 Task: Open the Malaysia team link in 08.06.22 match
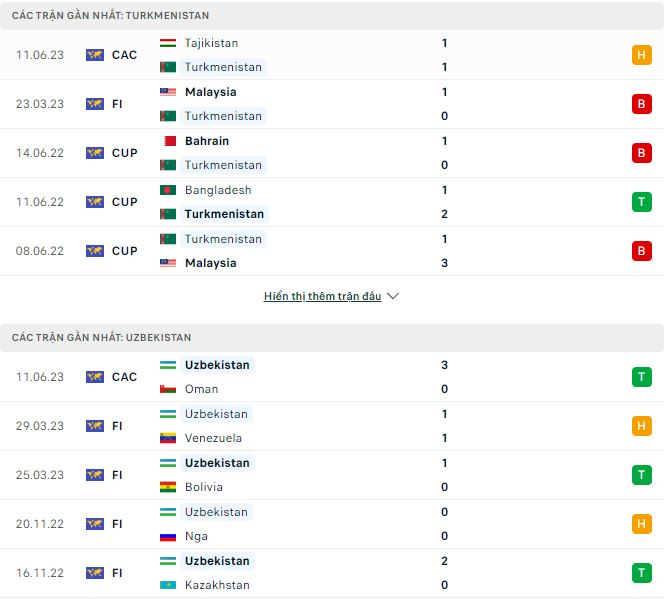tap(210, 263)
